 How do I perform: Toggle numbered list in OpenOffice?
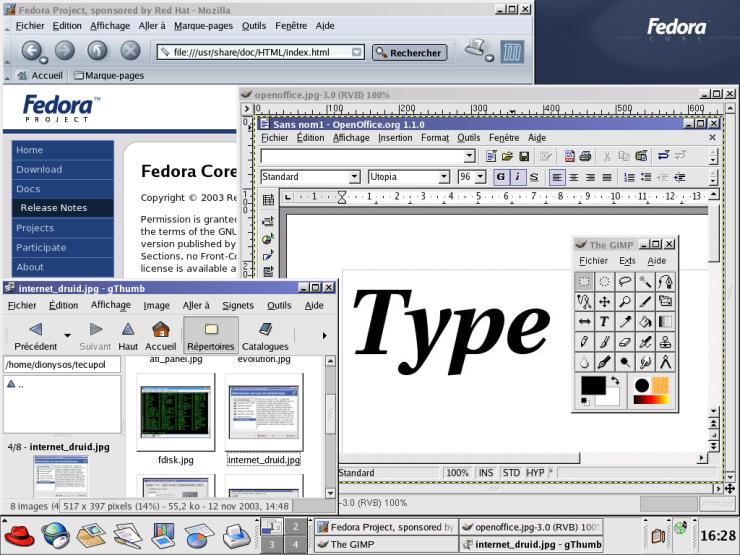[x=629, y=177]
